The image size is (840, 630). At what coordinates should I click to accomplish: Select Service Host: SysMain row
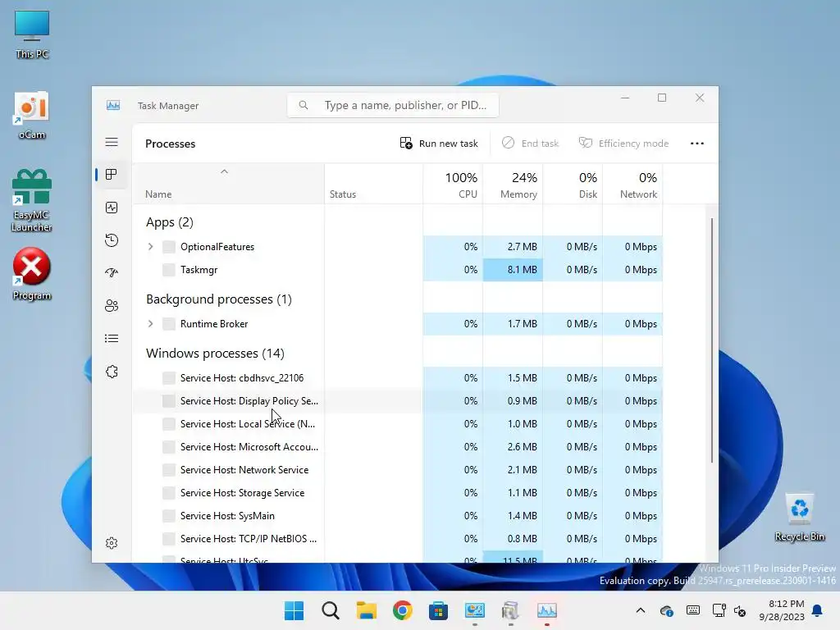398,517
